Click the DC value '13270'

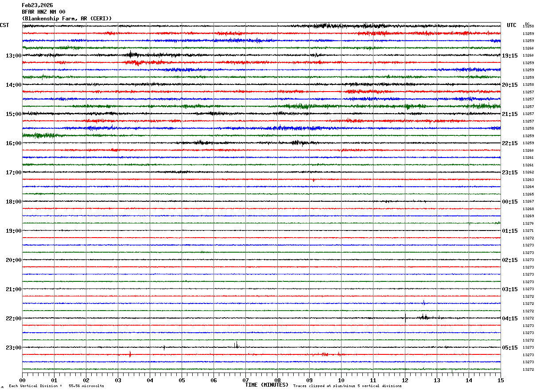(528, 224)
